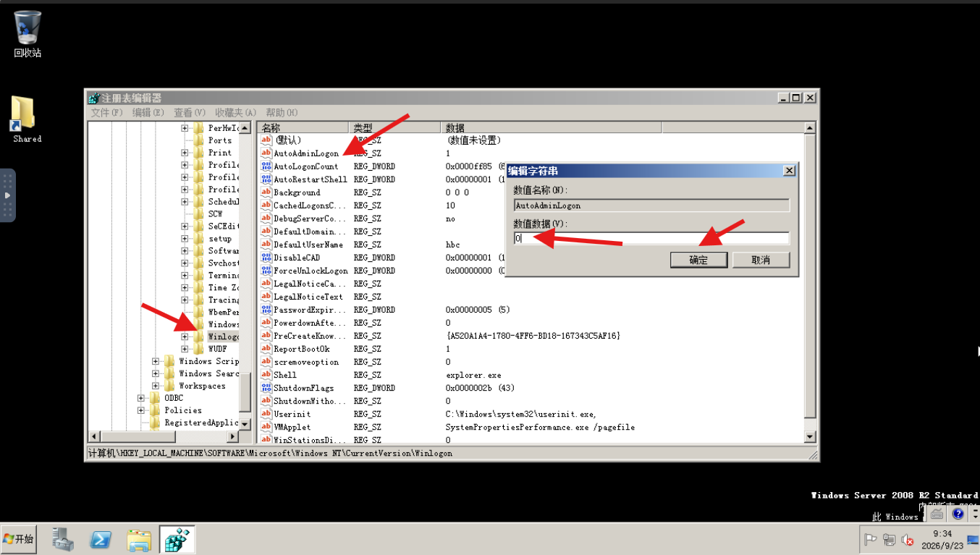Click the Action Center flag tray icon
The height and width of the screenshot is (555, 980).
click(x=871, y=539)
